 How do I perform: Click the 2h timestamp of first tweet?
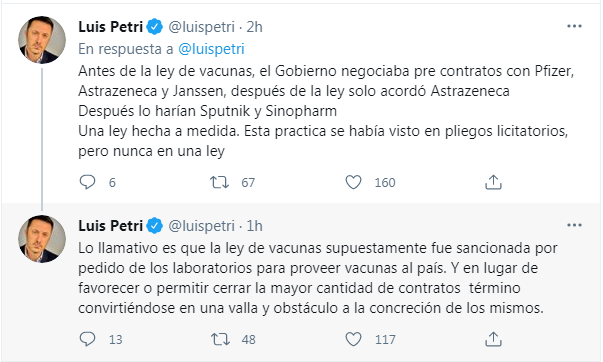point(254,27)
